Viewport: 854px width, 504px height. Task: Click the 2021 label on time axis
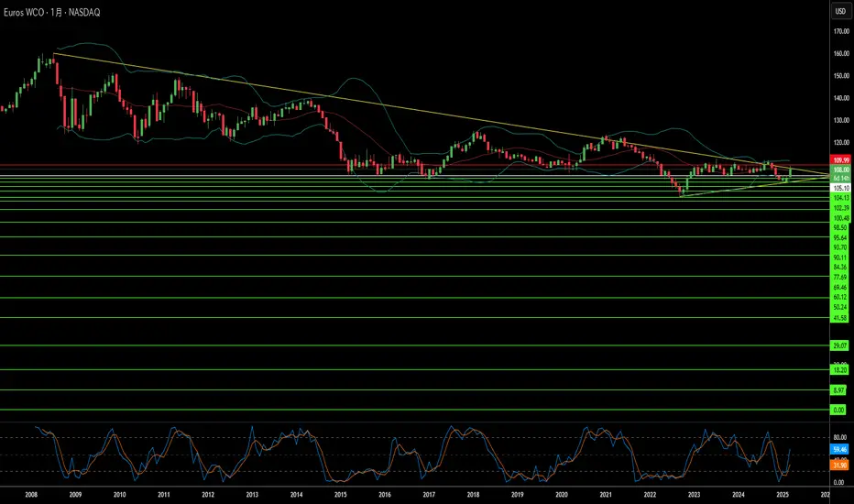tap(605, 494)
